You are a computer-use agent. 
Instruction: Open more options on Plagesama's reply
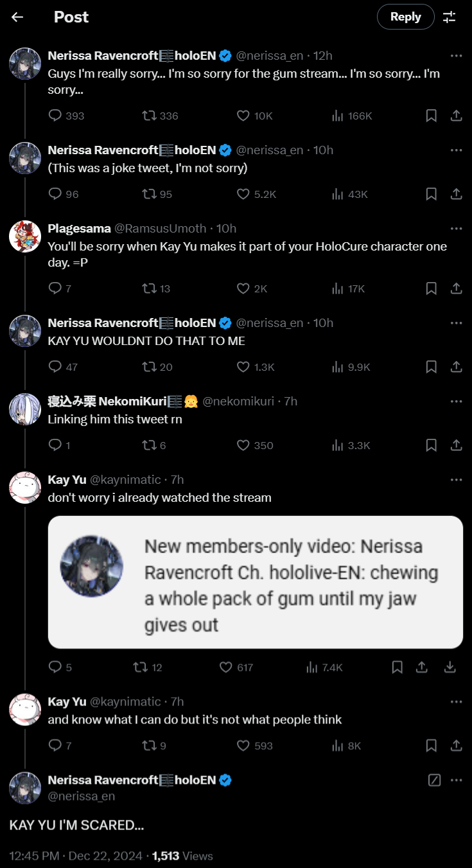click(x=456, y=228)
